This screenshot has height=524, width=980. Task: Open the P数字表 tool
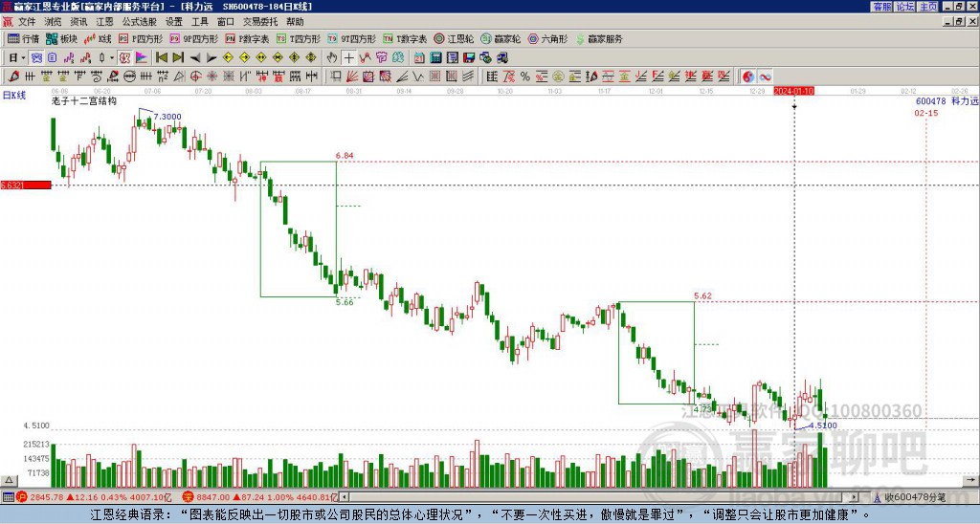click(247, 38)
